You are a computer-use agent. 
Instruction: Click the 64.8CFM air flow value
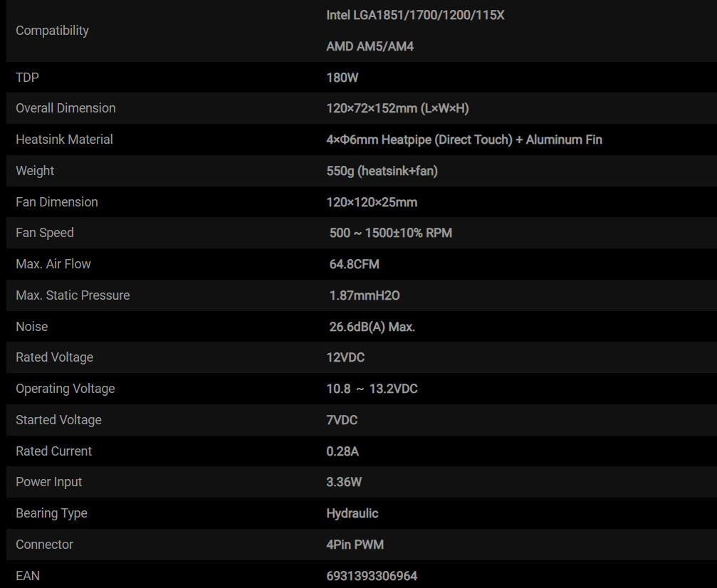tap(354, 264)
